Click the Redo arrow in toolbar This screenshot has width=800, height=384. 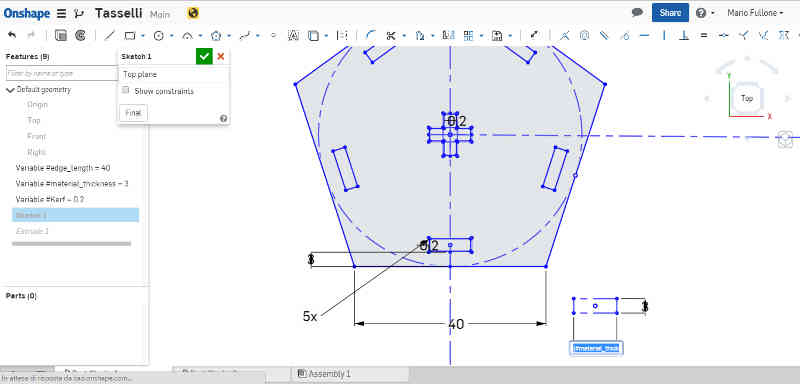(31, 36)
